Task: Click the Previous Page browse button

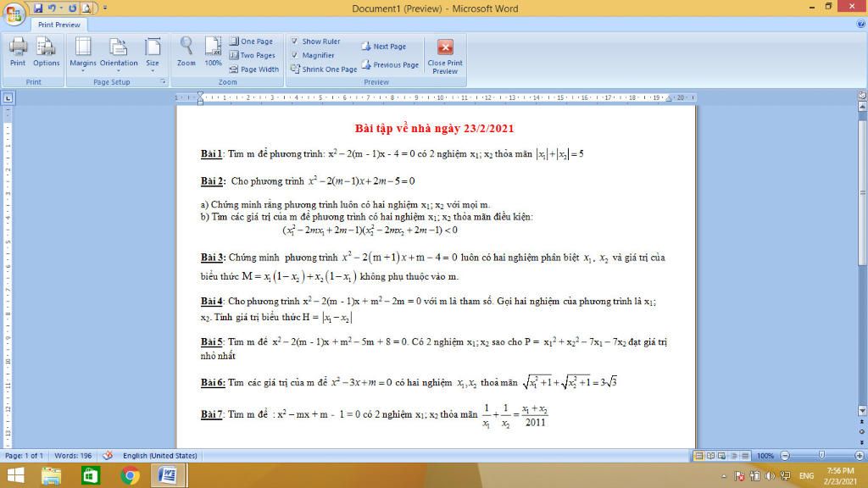Action: click(862, 422)
